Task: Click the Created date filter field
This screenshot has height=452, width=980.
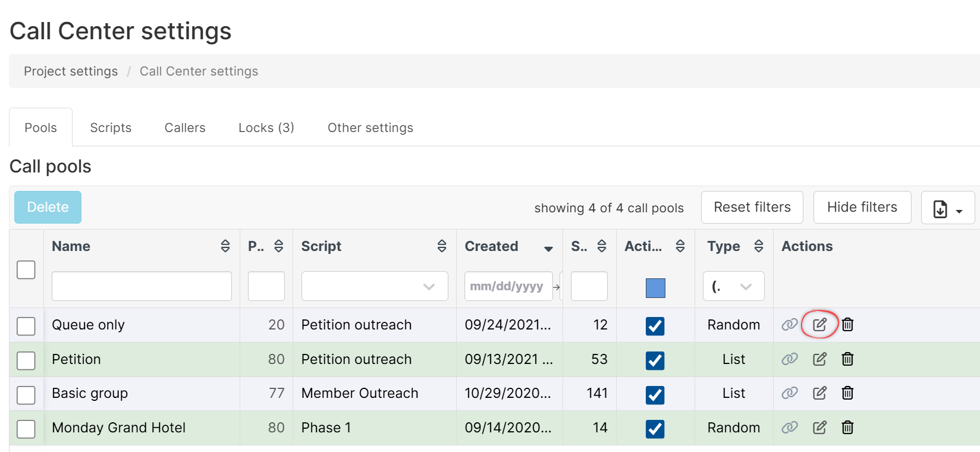Action: [x=508, y=286]
